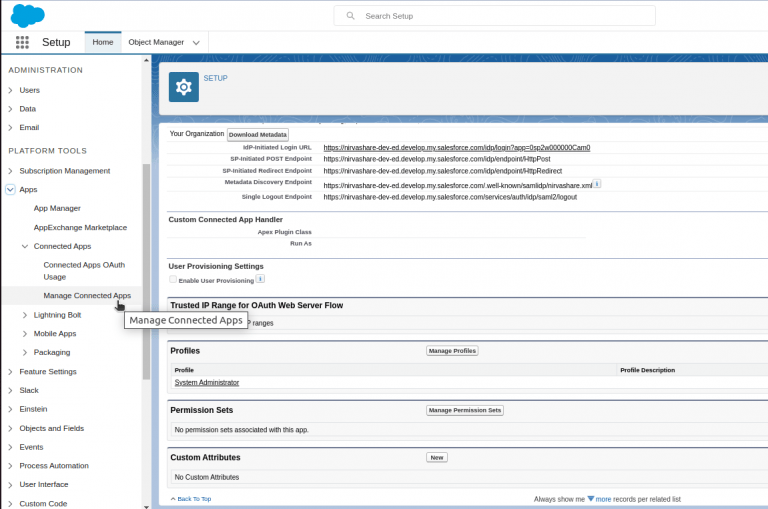Open App Manager
This screenshot has height=509, width=768.
coord(57,208)
